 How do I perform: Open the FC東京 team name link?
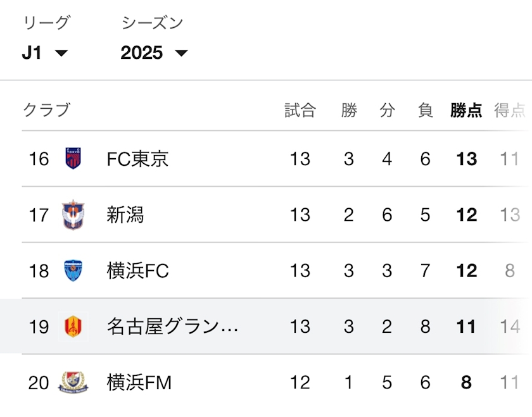[x=137, y=159]
